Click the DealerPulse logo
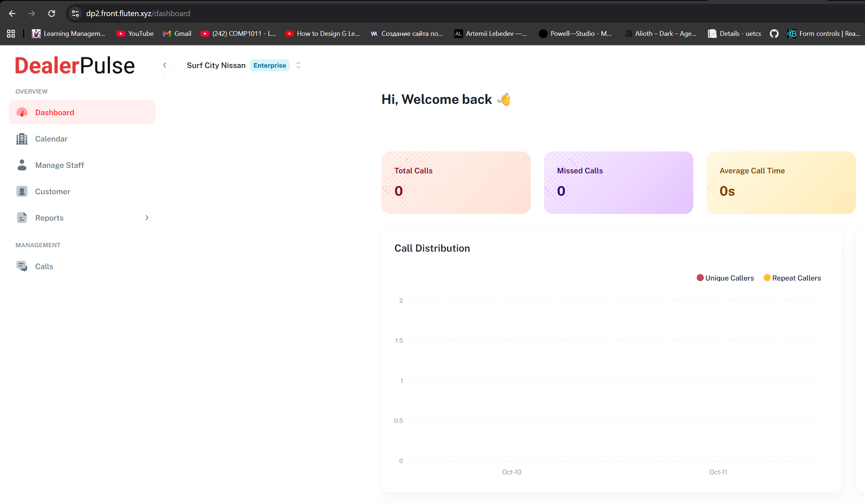 tap(75, 65)
